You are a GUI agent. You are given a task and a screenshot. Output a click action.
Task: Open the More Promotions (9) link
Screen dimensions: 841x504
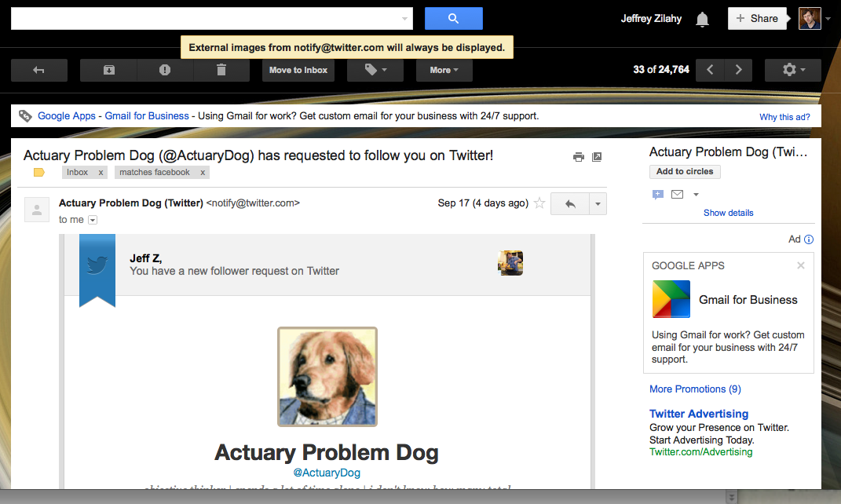click(x=695, y=389)
